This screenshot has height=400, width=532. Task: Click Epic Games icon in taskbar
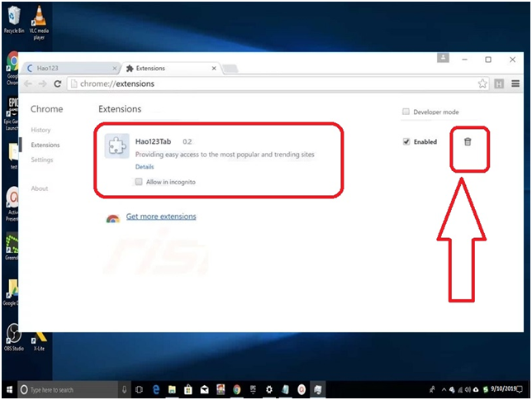[x=253, y=389]
